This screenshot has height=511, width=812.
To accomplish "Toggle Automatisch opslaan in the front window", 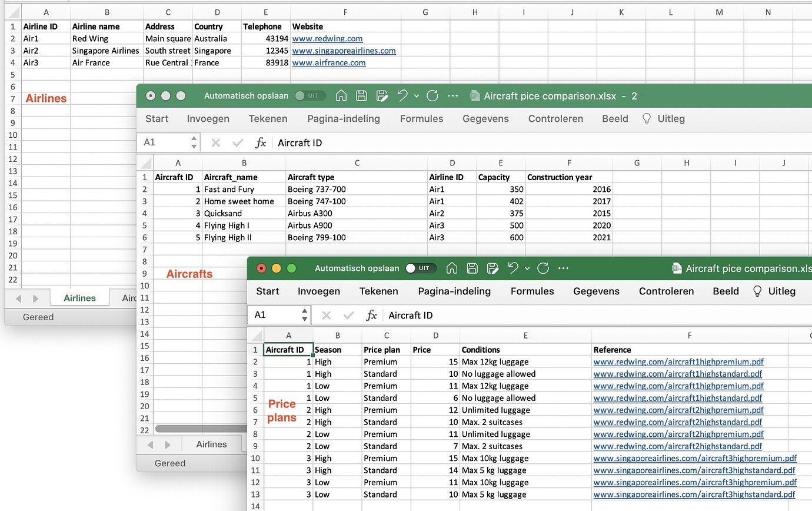I will (420, 268).
